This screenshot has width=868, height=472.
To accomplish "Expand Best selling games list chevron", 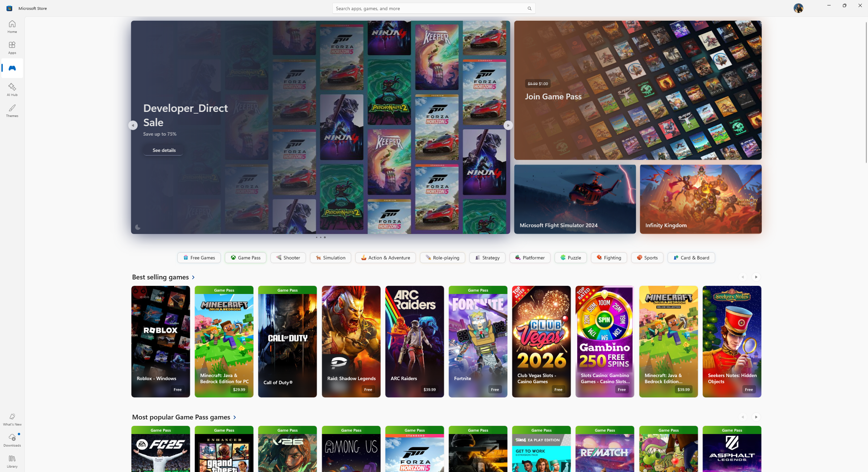I will (x=193, y=277).
